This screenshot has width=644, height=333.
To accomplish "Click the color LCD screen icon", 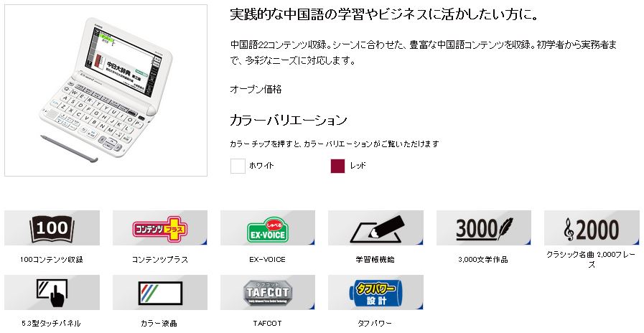I will (x=160, y=292).
